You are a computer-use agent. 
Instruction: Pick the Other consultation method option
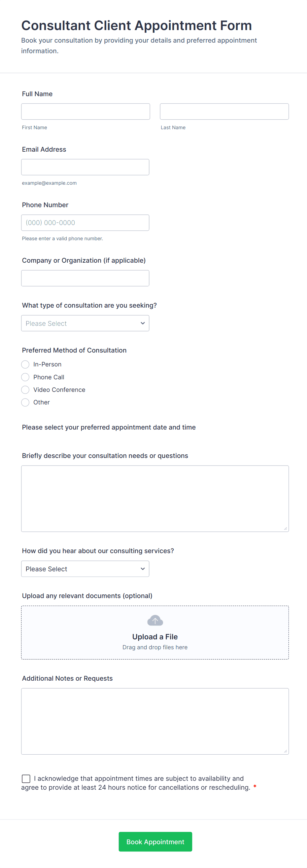tap(25, 402)
